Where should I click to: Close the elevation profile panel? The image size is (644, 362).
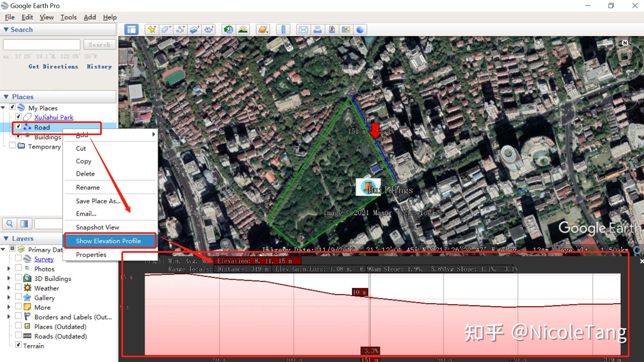point(641,261)
